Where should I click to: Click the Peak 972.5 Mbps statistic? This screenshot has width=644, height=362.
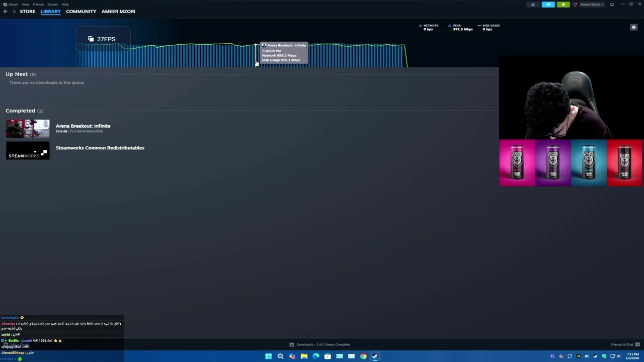click(x=460, y=27)
